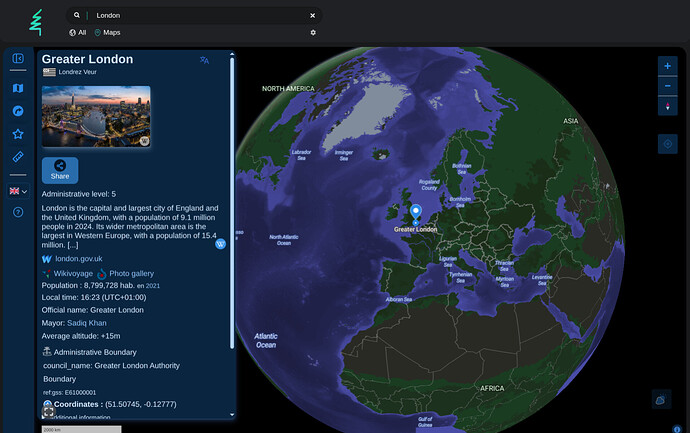The image size is (690, 433).
Task: Click the Levantine Sea map label
Action: (x=542, y=280)
